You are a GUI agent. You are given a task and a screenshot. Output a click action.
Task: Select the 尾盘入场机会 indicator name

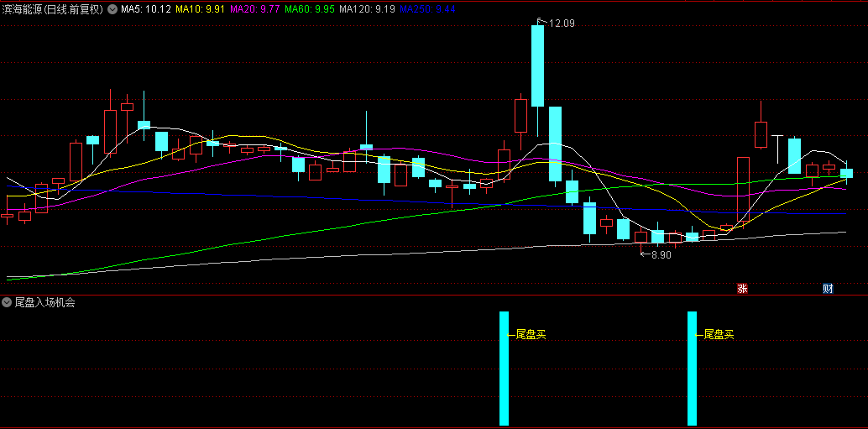[x=44, y=302]
